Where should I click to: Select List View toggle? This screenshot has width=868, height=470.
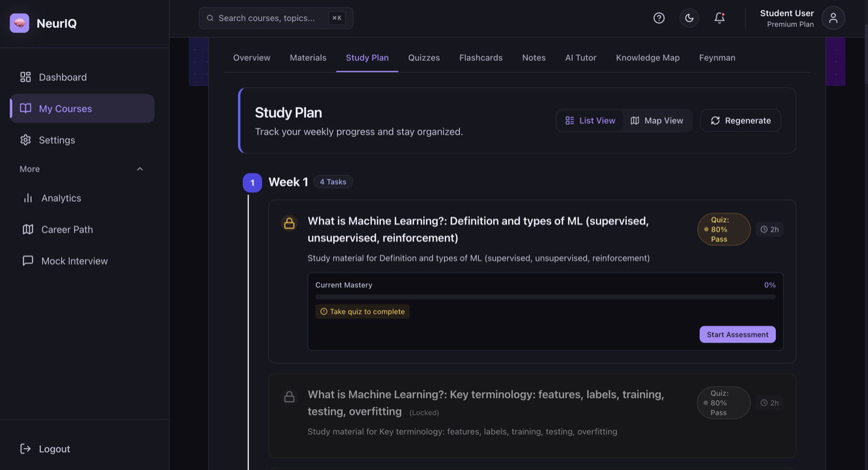click(x=590, y=121)
